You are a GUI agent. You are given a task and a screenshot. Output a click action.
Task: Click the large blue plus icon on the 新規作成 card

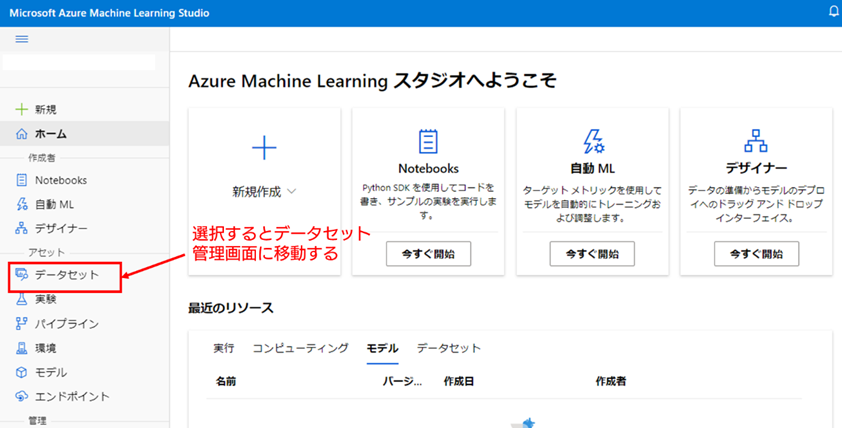[264, 148]
